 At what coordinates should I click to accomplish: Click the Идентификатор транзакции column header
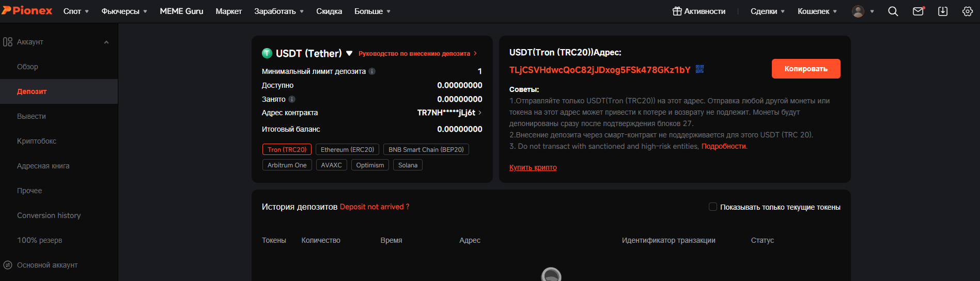668,240
